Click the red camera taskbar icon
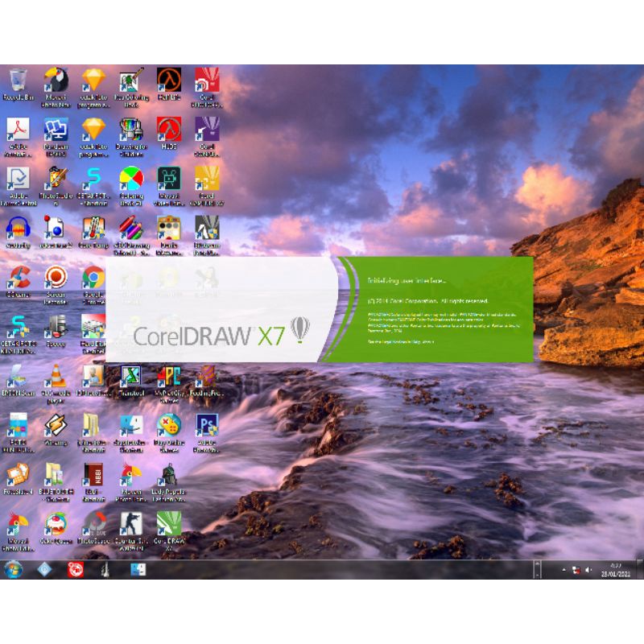 pyautogui.click(x=76, y=570)
